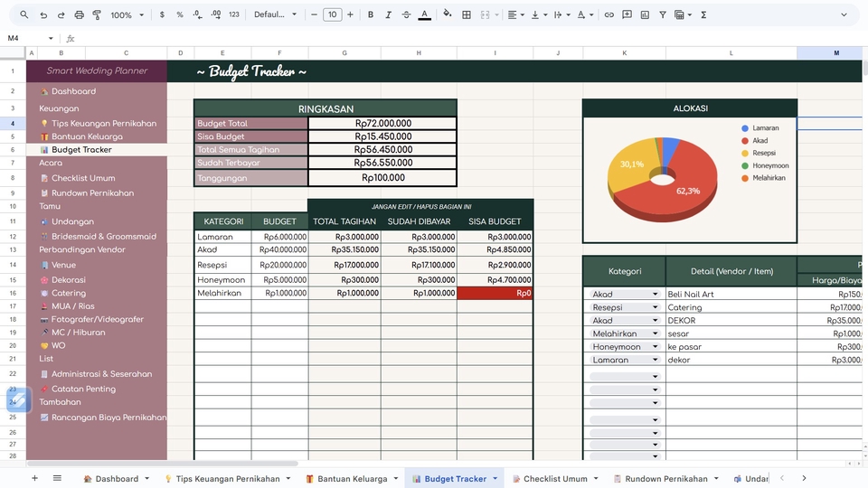This screenshot has height=488, width=868.
Task: Open the font family dropdown
Action: [275, 14]
